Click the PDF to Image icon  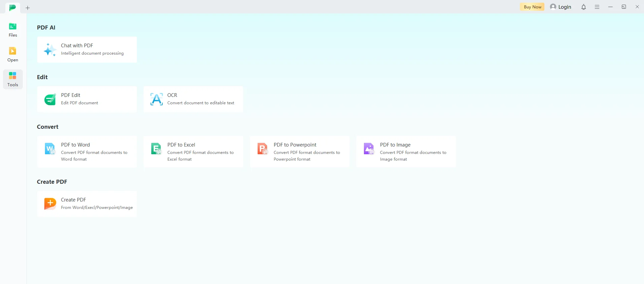[x=369, y=149]
